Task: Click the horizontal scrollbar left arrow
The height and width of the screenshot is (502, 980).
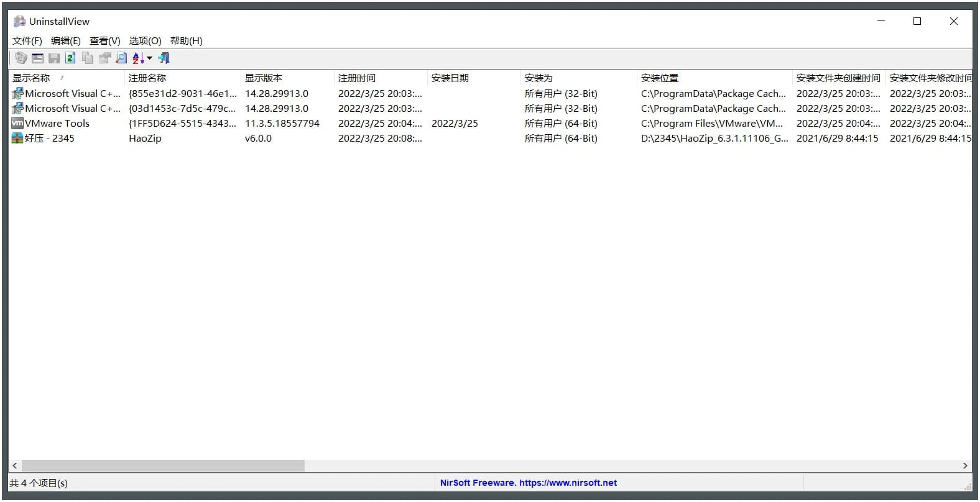Action: point(15,465)
